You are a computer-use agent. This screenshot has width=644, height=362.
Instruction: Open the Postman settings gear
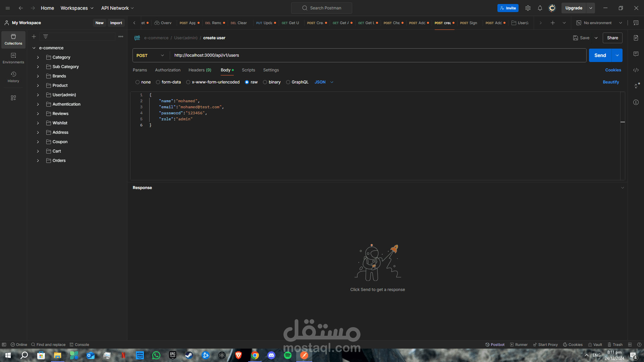pyautogui.click(x=528, y=8)
